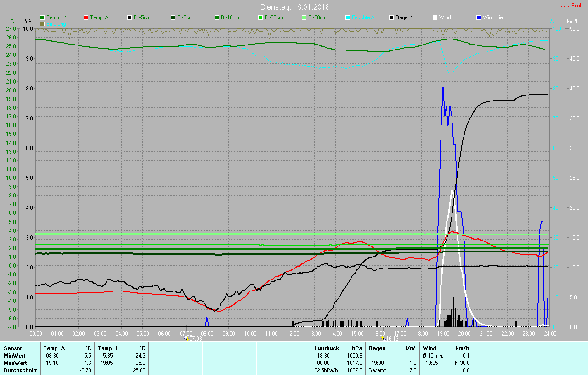Click the MaxWert row label
Viewport: 588px width, 375px height.
point(15,363)
